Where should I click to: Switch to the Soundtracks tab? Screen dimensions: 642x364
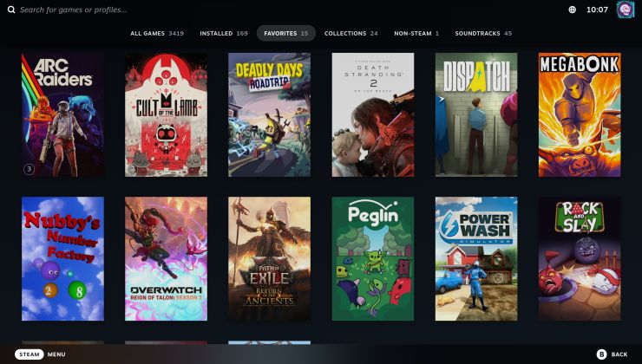click(483, 34)
